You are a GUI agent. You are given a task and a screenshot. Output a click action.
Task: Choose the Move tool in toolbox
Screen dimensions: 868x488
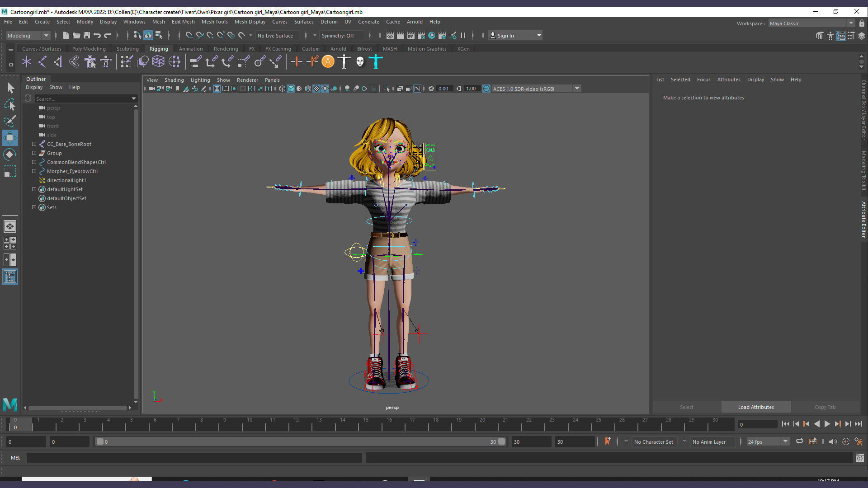[x=10, y=138]
